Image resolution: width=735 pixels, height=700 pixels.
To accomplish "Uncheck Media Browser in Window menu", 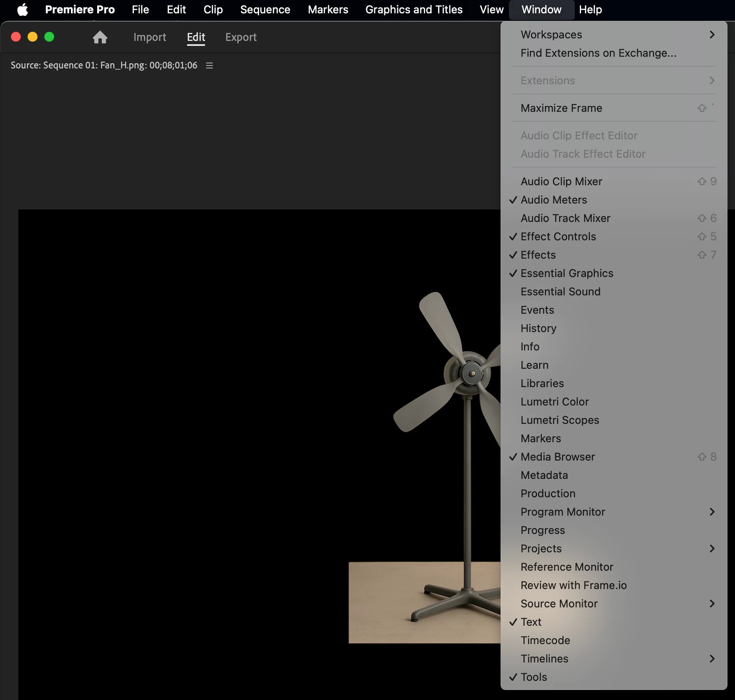I will (614, 457).
